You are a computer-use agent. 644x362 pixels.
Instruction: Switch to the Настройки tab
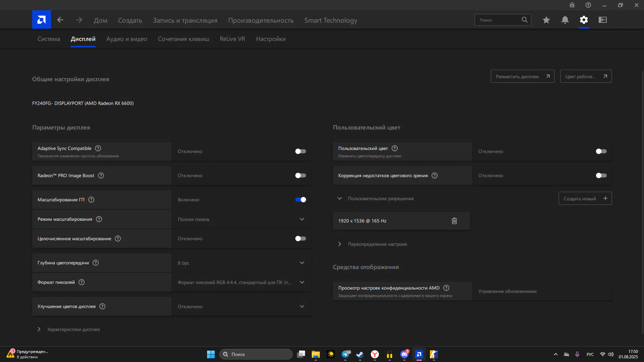click(271, 39)
